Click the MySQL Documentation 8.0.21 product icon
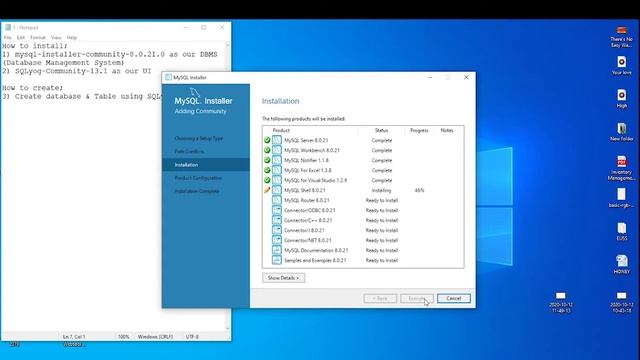 pos(277,250)
